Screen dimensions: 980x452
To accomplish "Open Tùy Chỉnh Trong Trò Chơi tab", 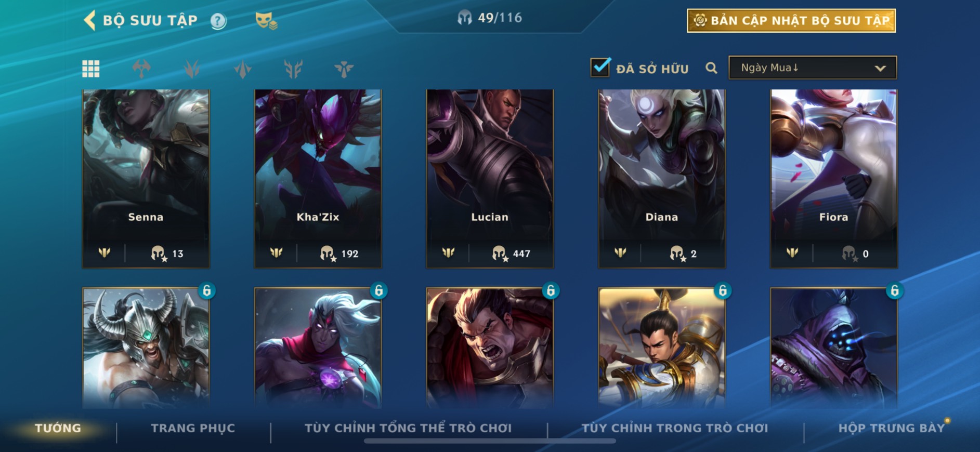I will 675,428.
